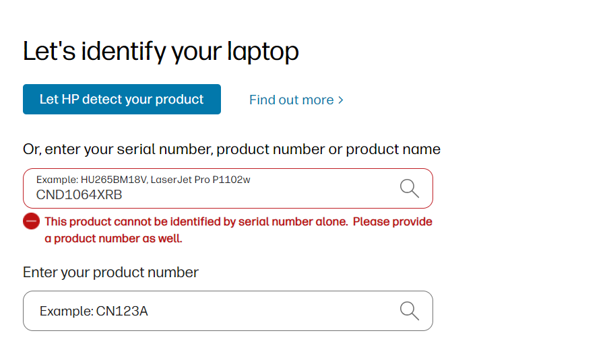Screen dimensions: 609x364
Task: Open the Find out more link
Action: (292, 100)
